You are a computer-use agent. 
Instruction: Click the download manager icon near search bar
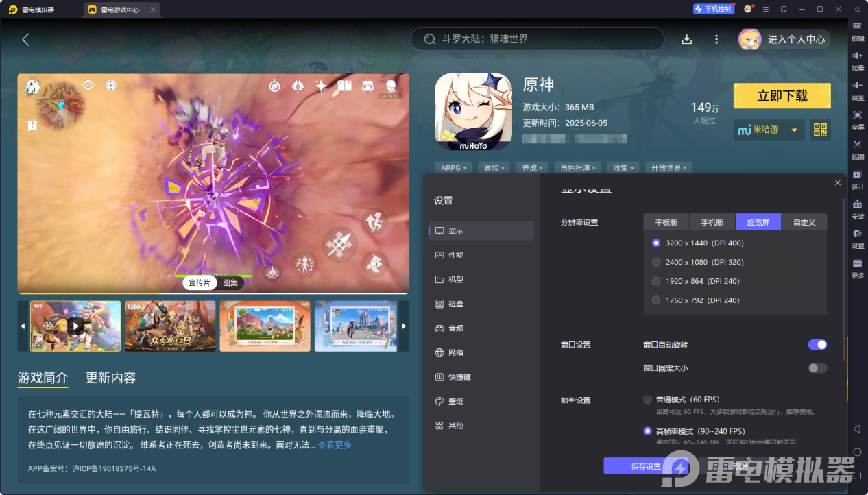coord(686,39)
